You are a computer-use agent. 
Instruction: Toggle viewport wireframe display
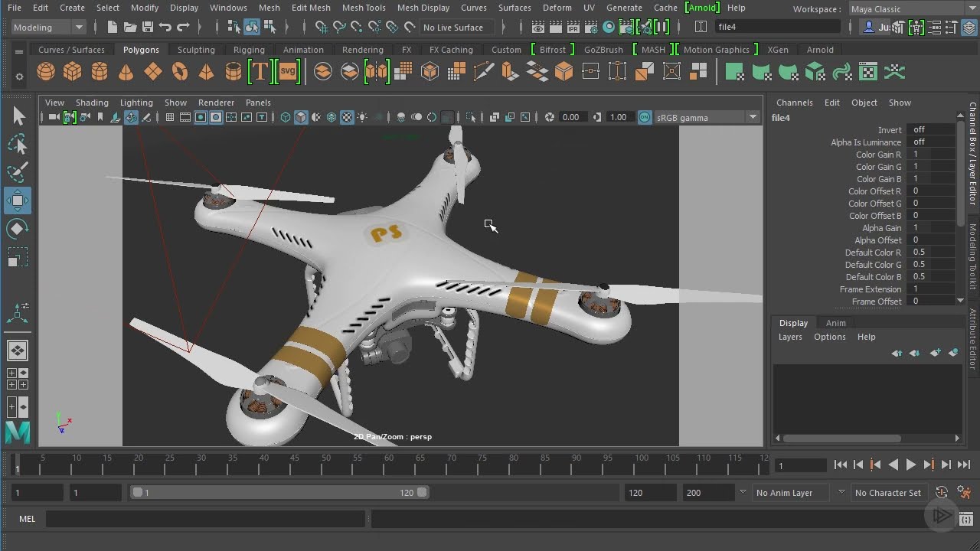point(286,117)
